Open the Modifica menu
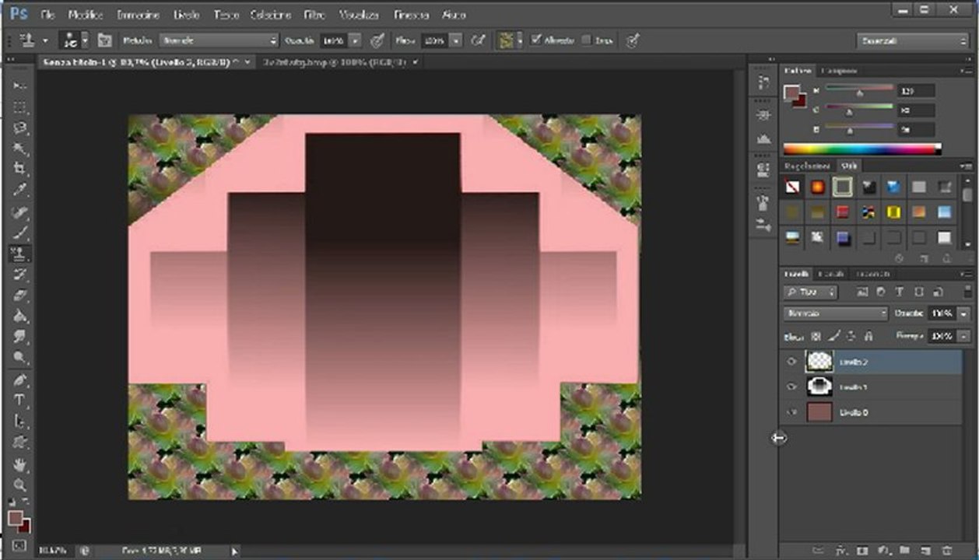 86,15
